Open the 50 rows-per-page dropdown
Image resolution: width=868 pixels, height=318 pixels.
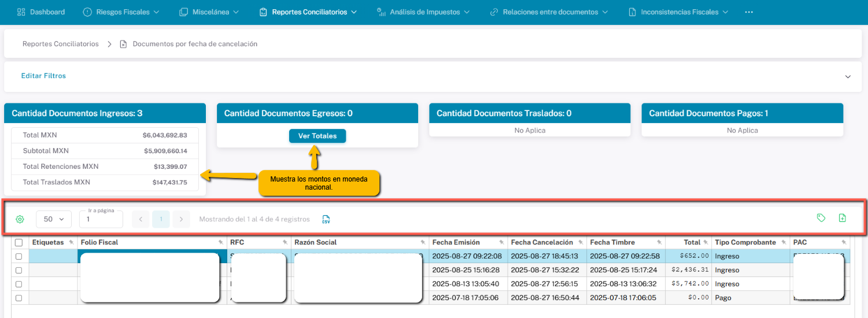click(54, 219)
